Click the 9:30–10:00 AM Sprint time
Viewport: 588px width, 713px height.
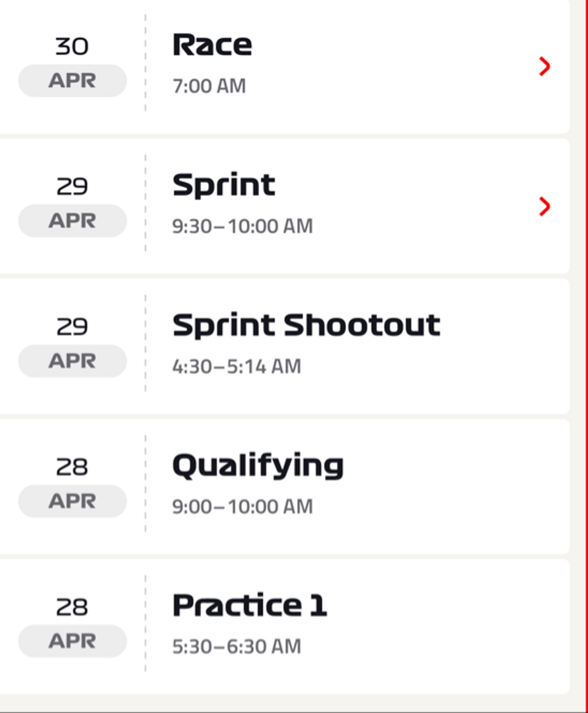[243, 226]
